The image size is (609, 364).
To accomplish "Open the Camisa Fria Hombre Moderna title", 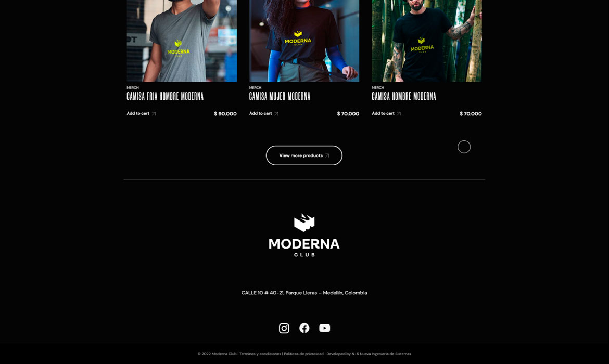I will pyautogui.click(x=165, y=96).
